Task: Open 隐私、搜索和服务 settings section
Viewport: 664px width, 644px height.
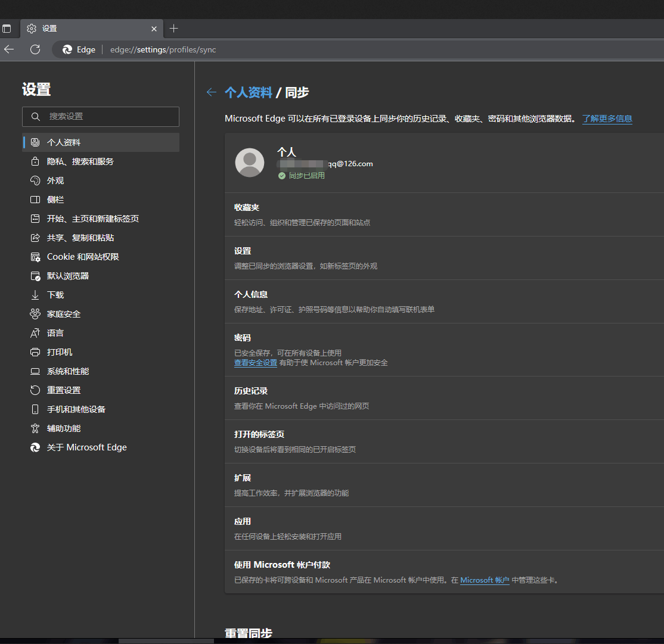Action: [x=101, y=161]
